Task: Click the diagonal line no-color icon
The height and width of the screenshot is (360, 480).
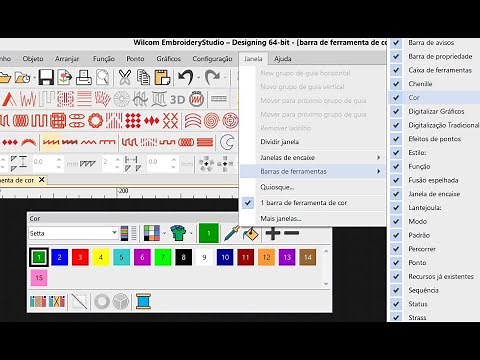Action: tap(79, 301)
